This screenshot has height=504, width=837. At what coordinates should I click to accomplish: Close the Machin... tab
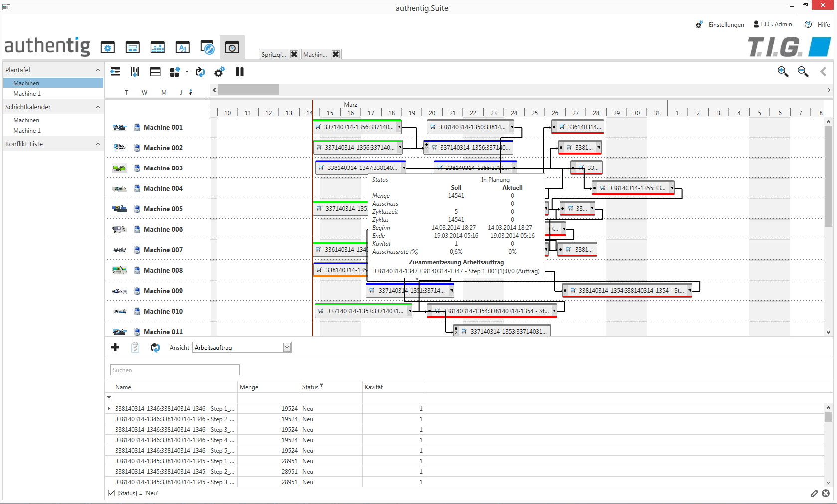tap(336, 54)
